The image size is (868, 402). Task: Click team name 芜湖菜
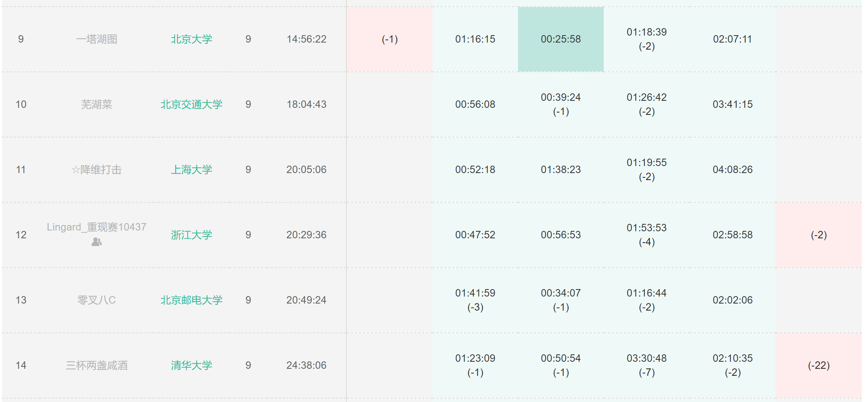[97, 104]
